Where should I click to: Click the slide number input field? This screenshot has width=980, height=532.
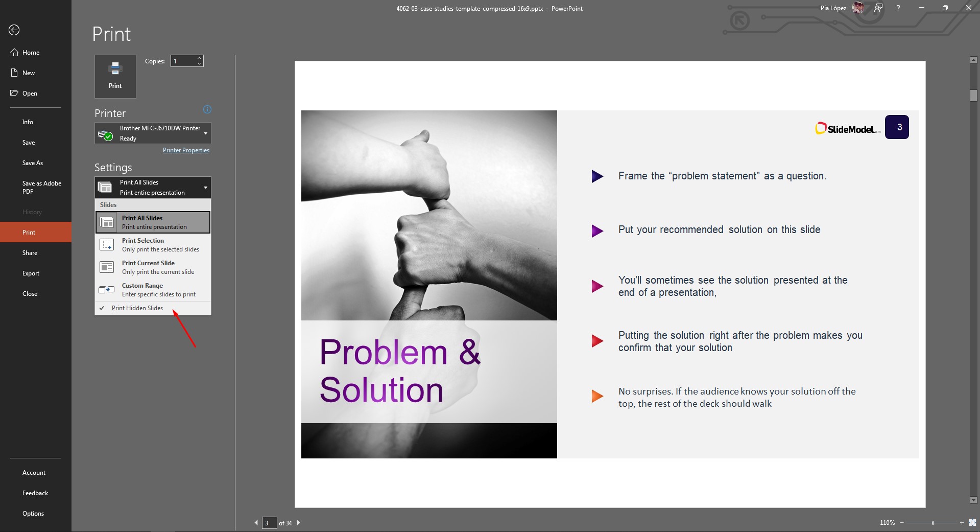coord(269,523)
